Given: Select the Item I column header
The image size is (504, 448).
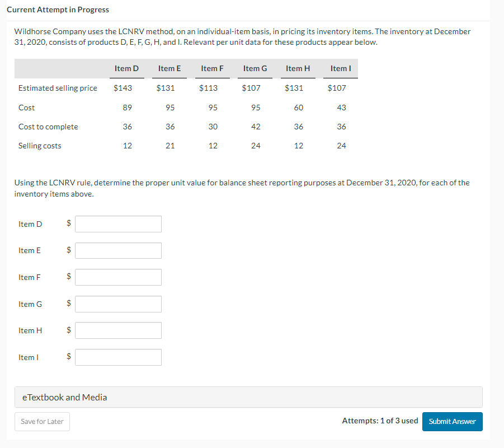Looking at the screenshot, I should pyautogui.click(x=340, y=68).
